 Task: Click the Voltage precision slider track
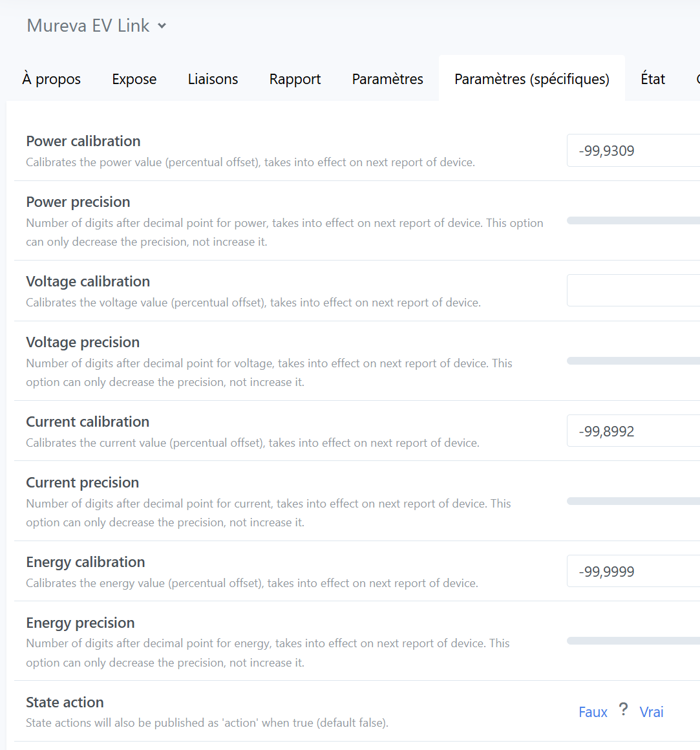[x=633, y=361]
